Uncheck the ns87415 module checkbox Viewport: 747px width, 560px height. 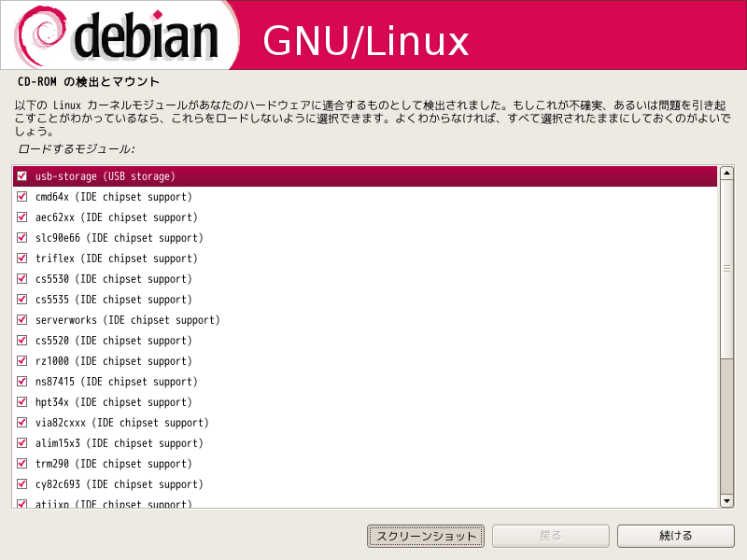click(x=21, y=382)
